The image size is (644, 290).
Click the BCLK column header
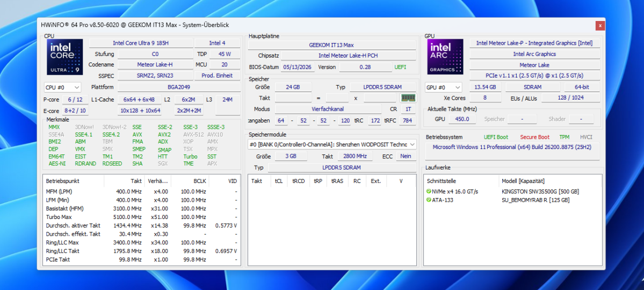coord(190,181)
